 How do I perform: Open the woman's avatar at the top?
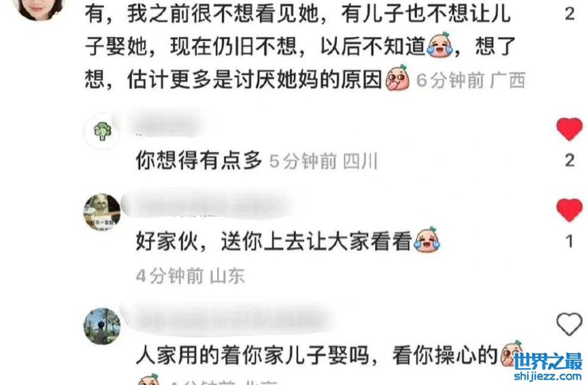pyautogui.click(x=39, y=8)
